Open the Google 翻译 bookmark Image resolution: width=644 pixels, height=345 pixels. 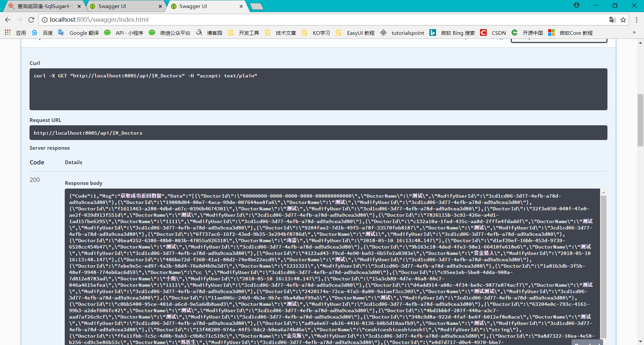(78, 33)
